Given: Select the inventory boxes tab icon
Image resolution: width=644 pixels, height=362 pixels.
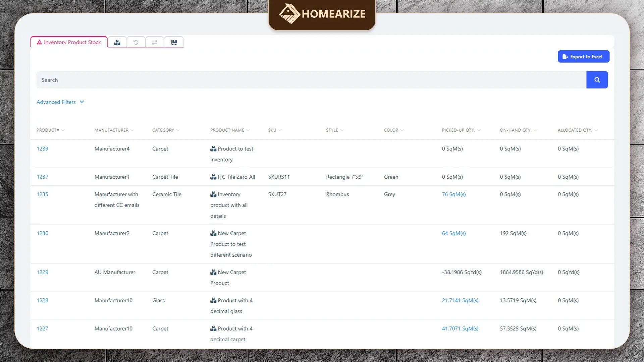Looking at the screenshot, I should (117, 42).
